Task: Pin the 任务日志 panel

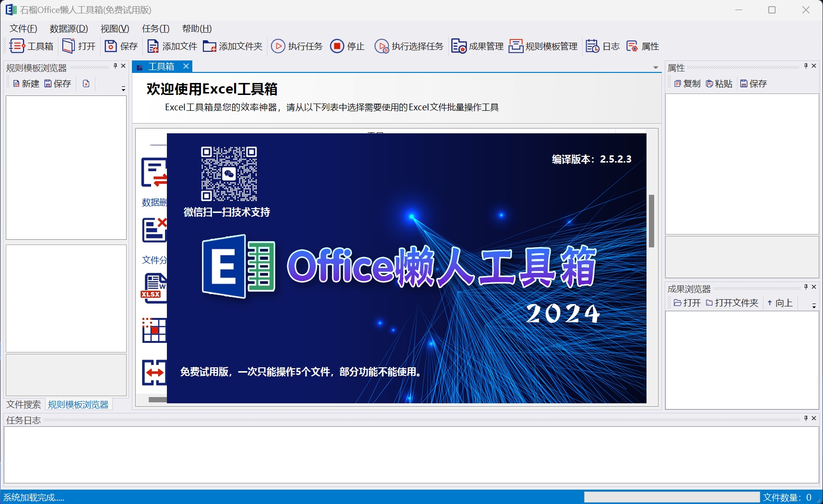Action: [x=806, y=418]
